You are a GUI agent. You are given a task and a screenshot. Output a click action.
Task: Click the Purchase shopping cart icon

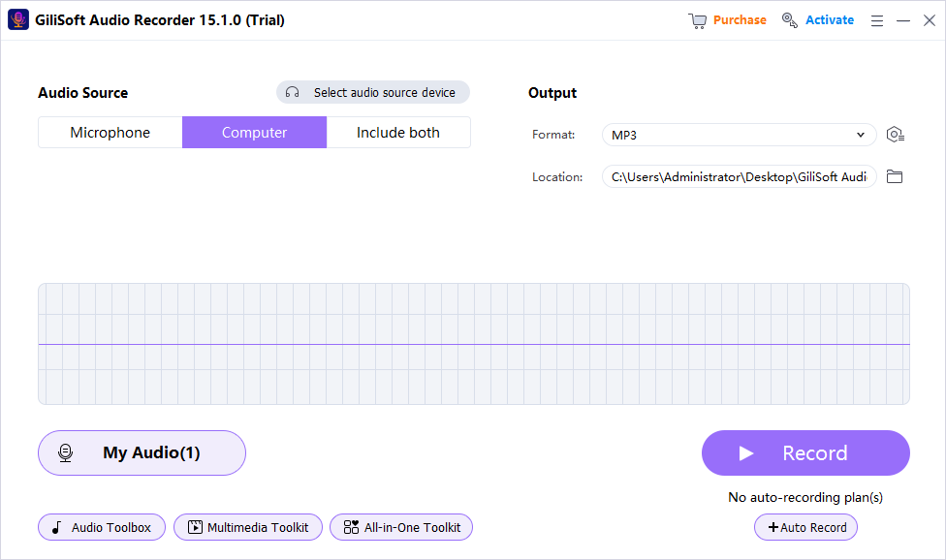click(x=698, y=20)
